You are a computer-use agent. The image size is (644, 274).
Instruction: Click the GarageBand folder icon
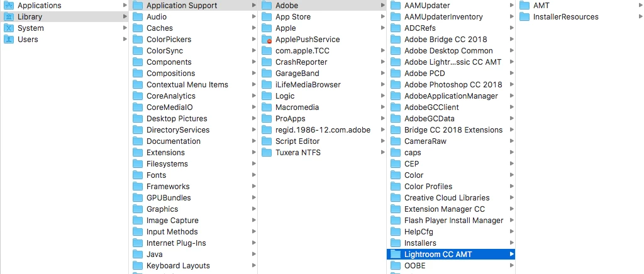[x=267, y=74]
